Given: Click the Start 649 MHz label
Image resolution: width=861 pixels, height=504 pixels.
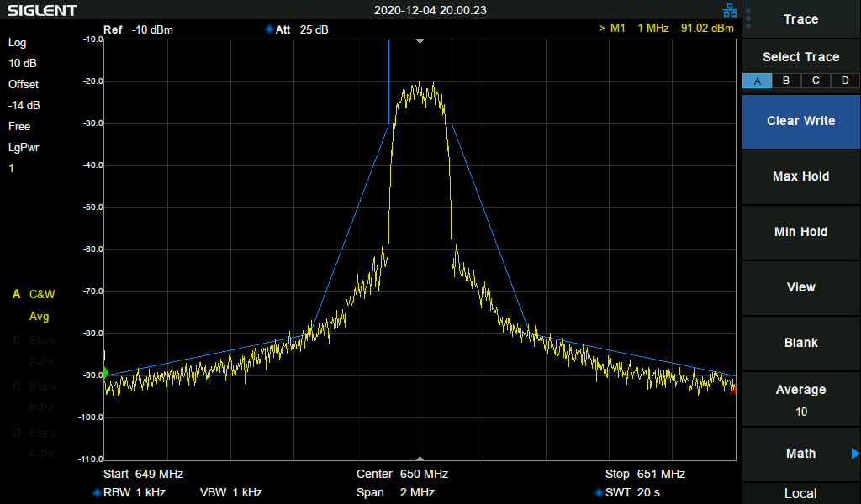Looking at the screenshot, I should click(143, 474).
